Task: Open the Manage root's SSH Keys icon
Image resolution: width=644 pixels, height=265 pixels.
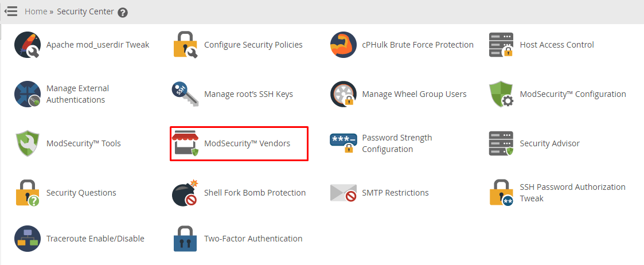Action: pyautogui.click(x=185, y=94)
